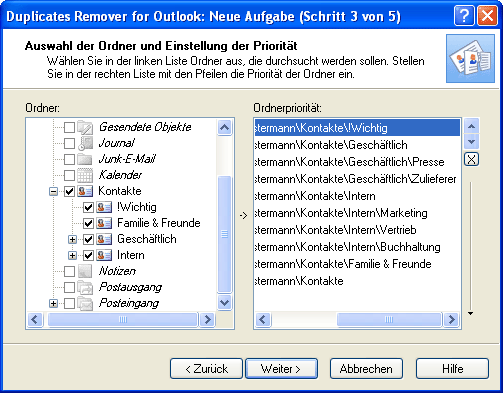Viewport: 503px width, 393px height.
Task: Click the Kalender grid icon
Action: (85, 175)
